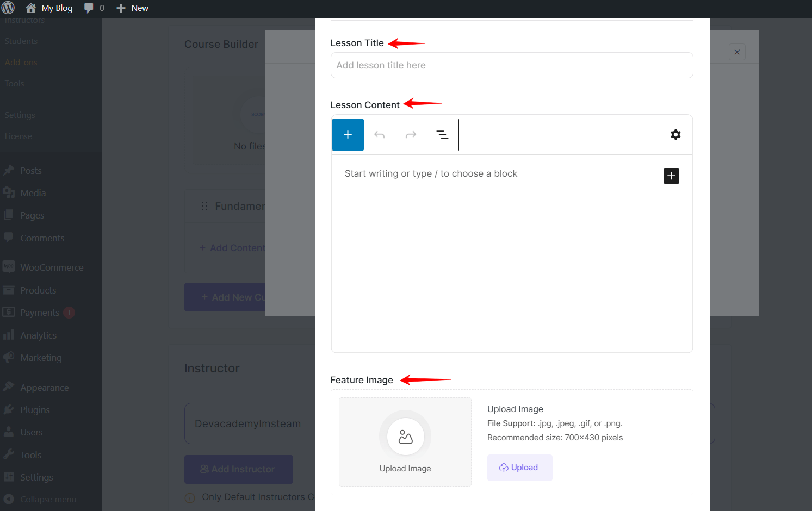Open the block inserter
812x511 pixels.
point(348,134)
